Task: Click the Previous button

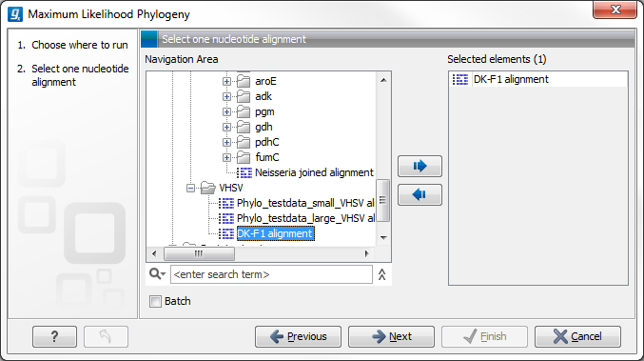Action: pos(298,337)
